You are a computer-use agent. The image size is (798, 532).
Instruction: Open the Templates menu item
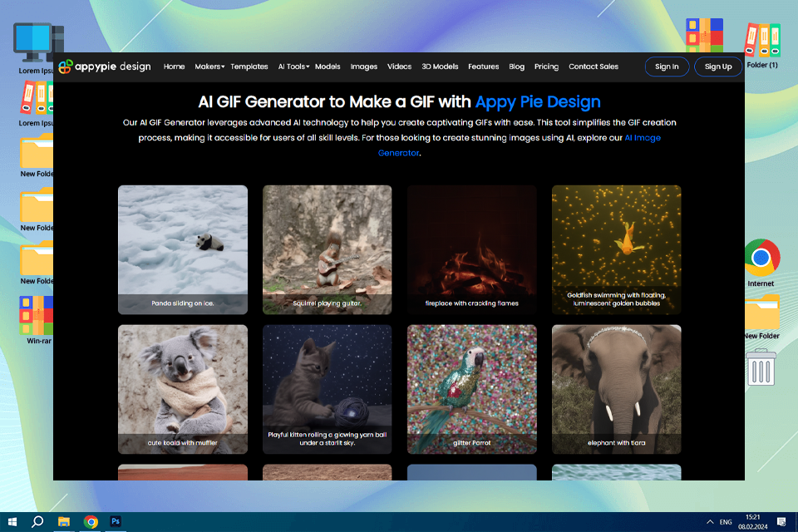tap(249, 66)
